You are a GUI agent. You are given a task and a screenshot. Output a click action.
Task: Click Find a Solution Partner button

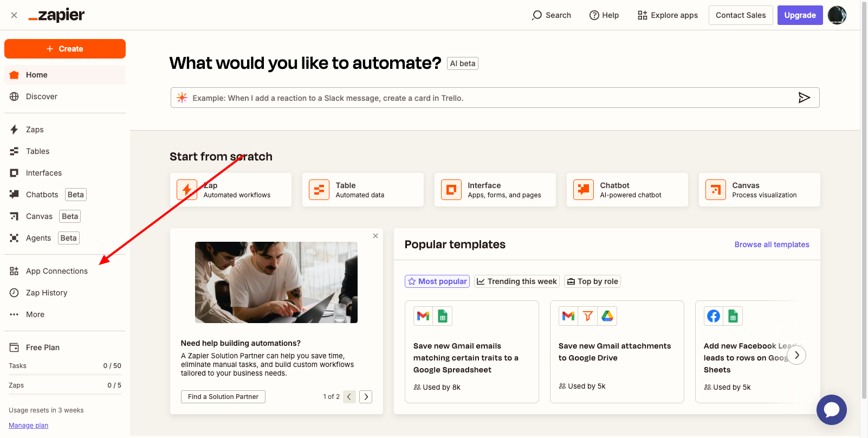tap(223, 397)
